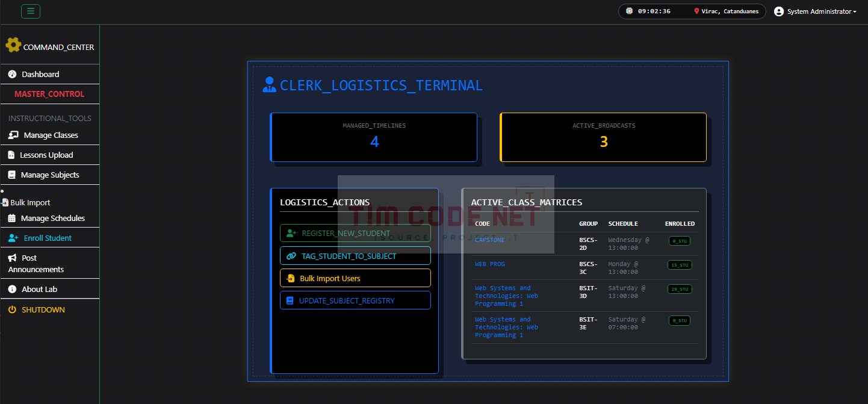Click the 0_STU badge for BSCS-2D
Image resolution: width=868 pixels, height=404 pixels.
click(x=680, y=241)
